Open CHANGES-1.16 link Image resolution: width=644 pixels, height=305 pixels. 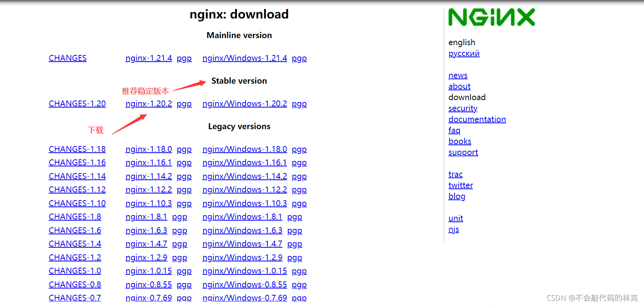coord(77,163)
